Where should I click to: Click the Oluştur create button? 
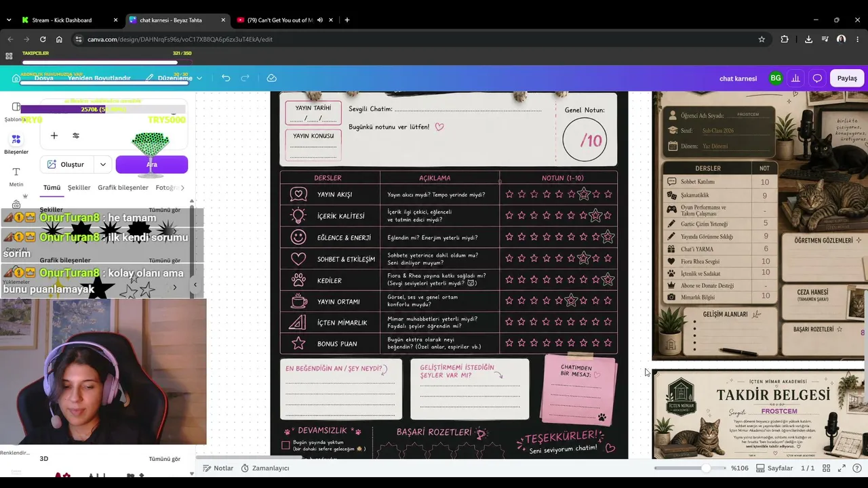coord(67,164)
